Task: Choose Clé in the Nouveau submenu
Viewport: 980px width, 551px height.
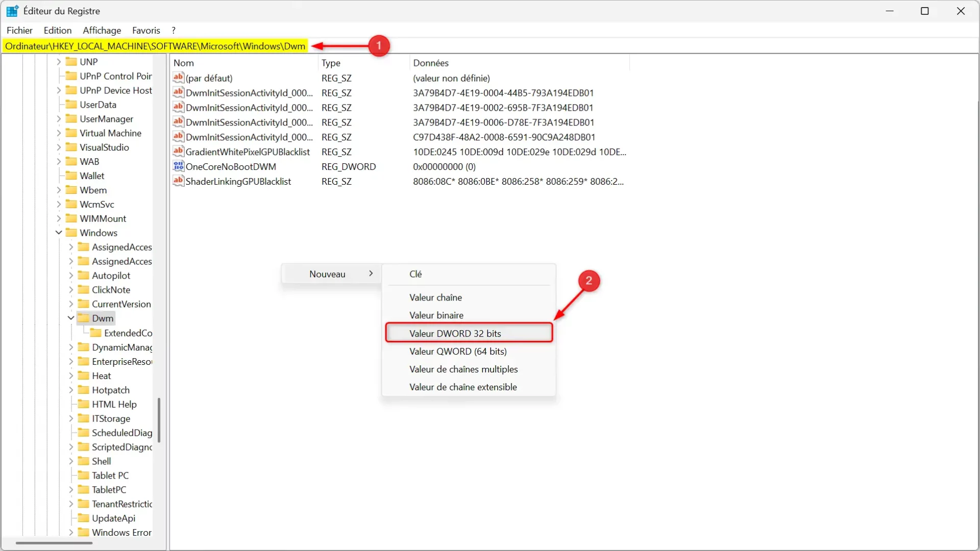Action: [x=469, y=274]
